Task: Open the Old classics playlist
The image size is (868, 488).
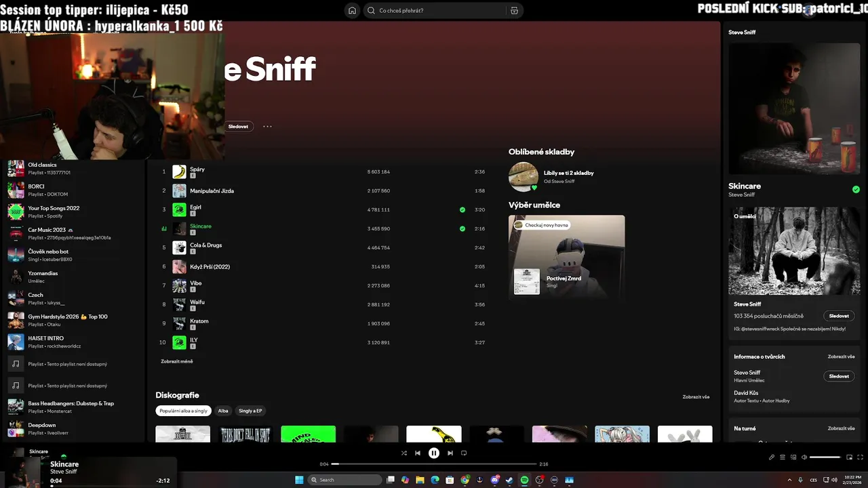Action: point(75,169)
